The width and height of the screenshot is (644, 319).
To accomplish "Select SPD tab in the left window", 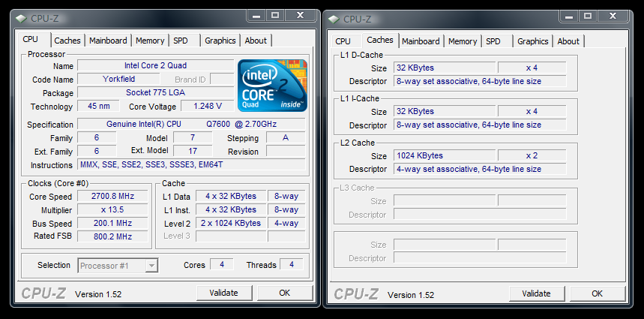I will click(180, 41).
